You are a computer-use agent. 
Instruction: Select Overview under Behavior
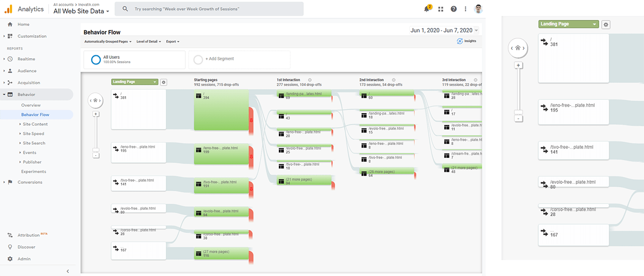pyautogui.click(x=31, y=105)
